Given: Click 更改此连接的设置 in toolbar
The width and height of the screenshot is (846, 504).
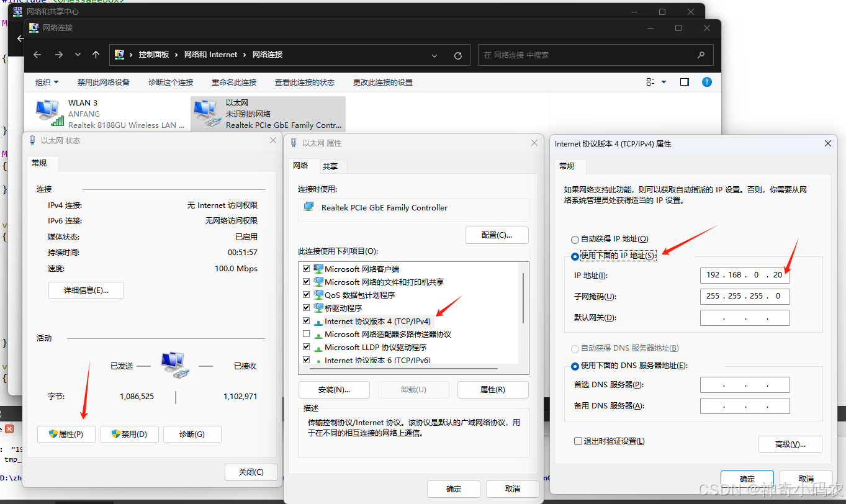Looking at the screenshot, I should coord(383,82).
